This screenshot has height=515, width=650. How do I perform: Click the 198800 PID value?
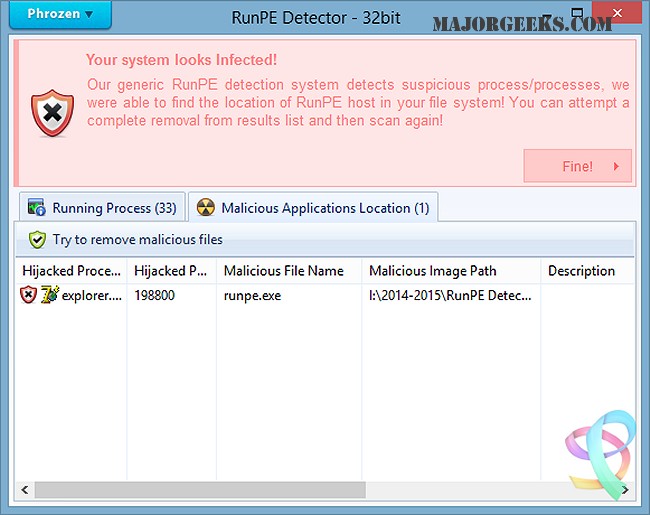[155, 295]
